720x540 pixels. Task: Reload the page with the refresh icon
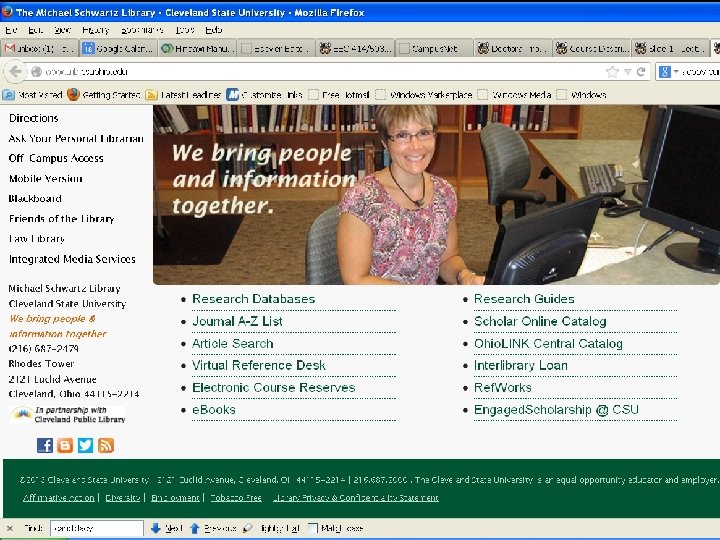pyautogui.click(x=641, y=72)
